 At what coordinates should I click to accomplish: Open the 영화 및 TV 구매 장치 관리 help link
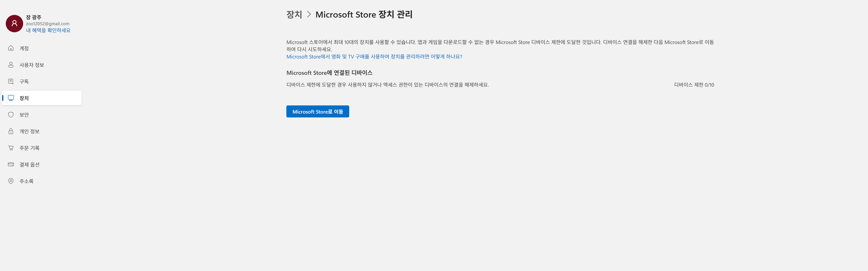374,57
